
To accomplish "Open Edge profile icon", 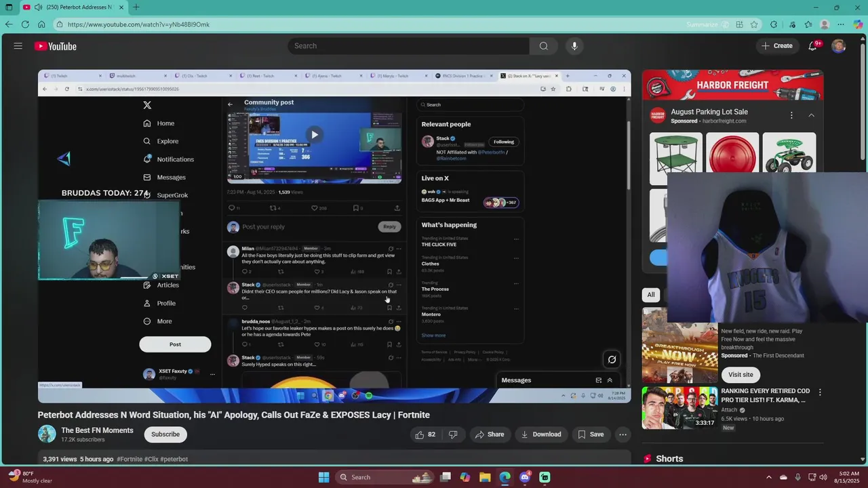I will pos(825,24).
